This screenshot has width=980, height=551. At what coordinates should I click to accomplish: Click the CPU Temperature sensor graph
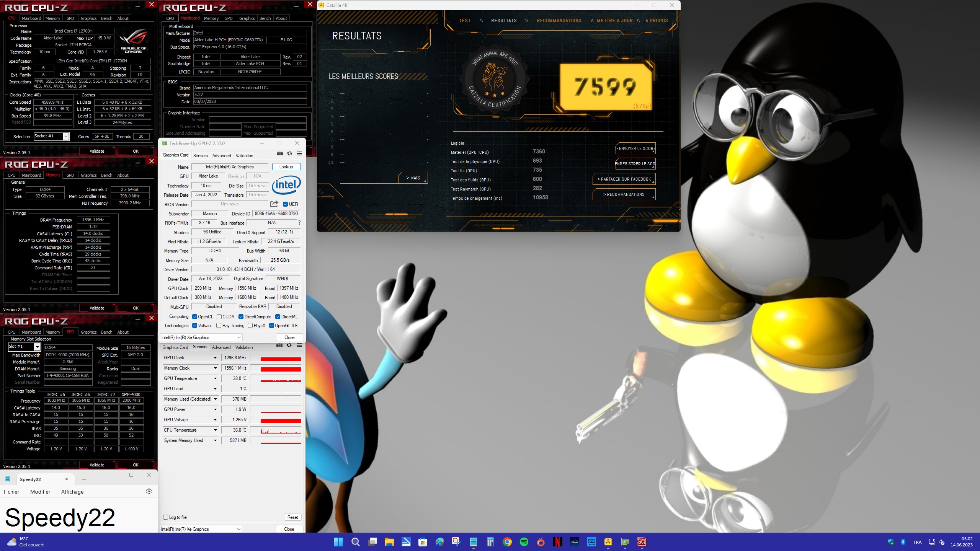275,430
